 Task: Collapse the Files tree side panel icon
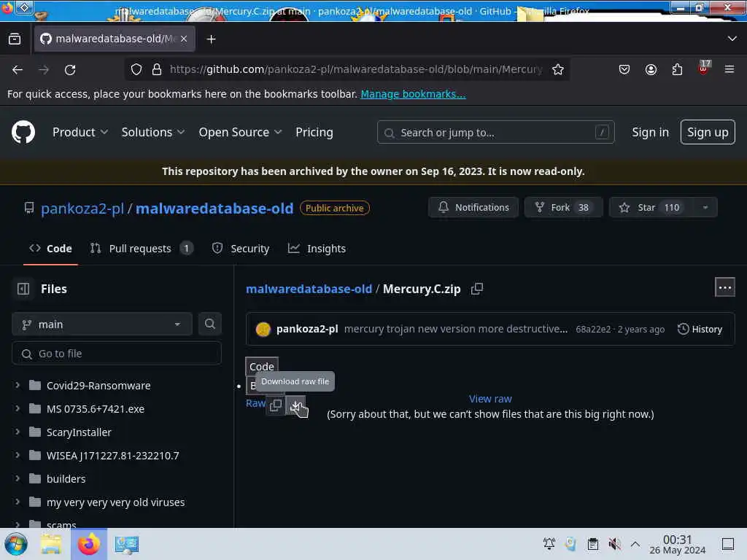click(x=23, y=289)
